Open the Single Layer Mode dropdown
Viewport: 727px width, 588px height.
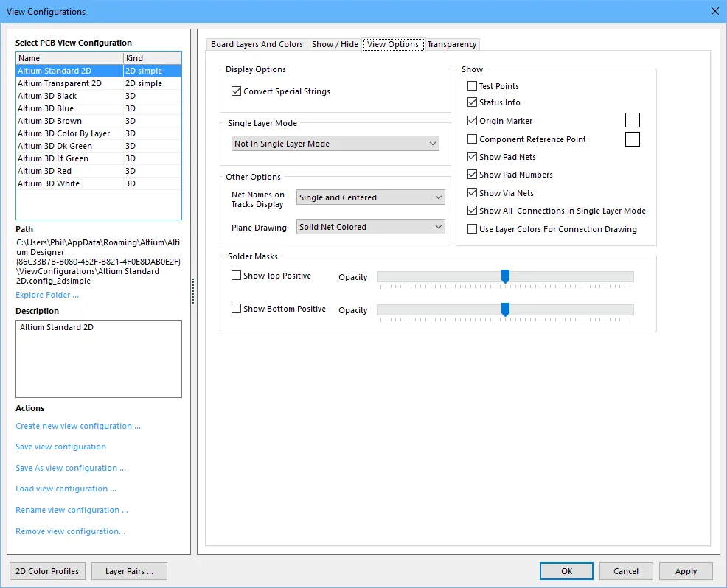[x=335, y=144]
